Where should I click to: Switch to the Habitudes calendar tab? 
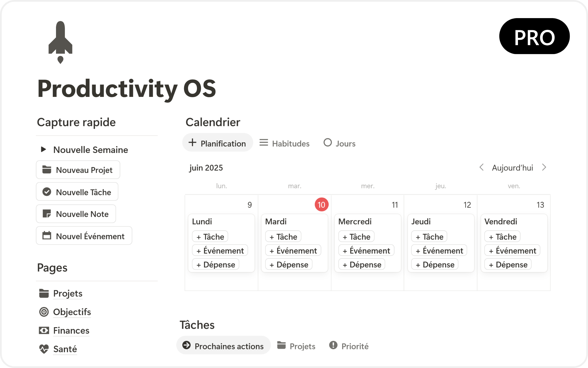click(x=285, y=143)
